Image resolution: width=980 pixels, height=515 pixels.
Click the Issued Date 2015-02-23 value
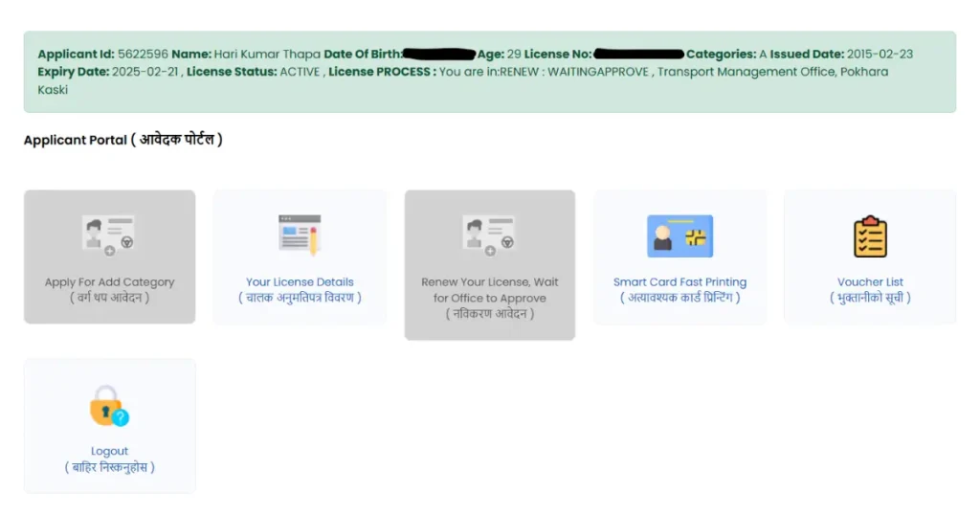click(x=880, y=55)
